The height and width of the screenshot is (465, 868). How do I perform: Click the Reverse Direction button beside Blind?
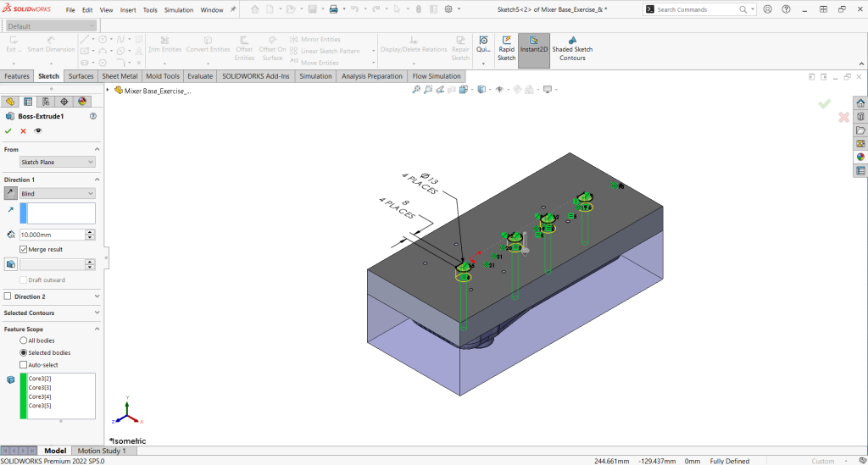pyautogui.click(x=11, y=194)
